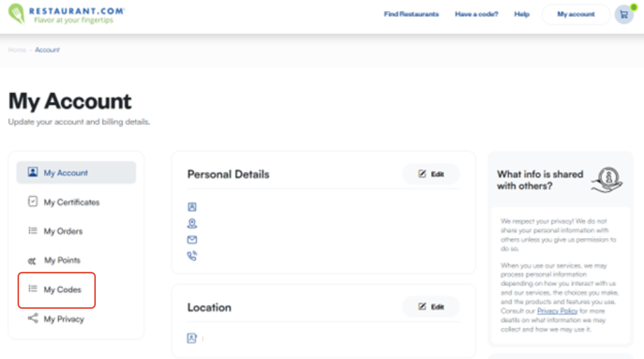
Task: Click the Restaurant.com logo
Action: [66, 14]
